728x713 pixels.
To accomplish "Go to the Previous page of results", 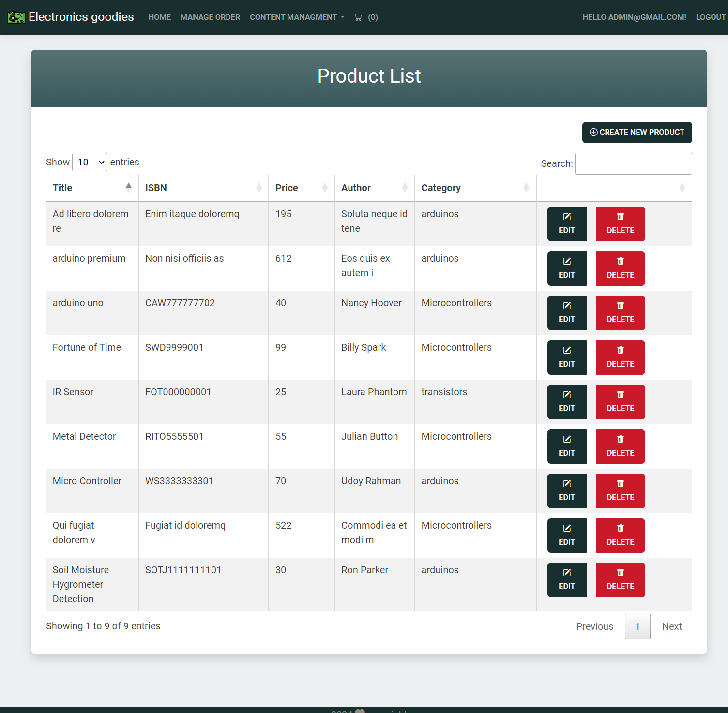I will pyautogui.click(x=594, y=626).
